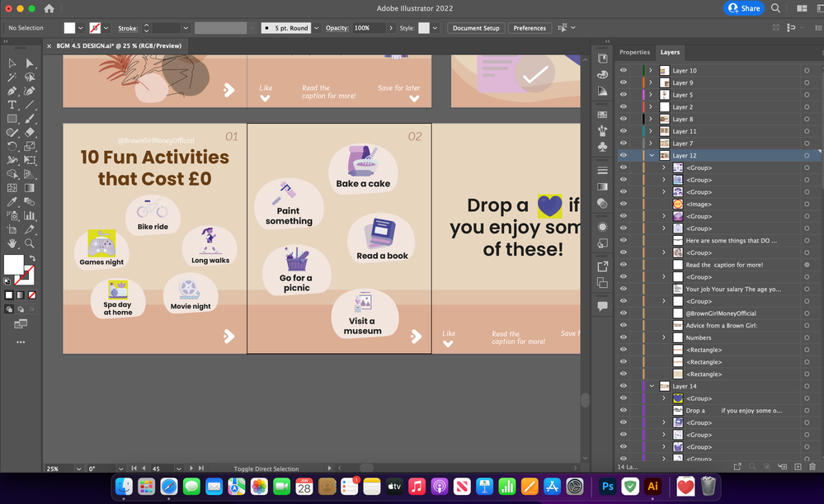Click the Opacity 100% field

pyautogui.click(x=369, y=28)
